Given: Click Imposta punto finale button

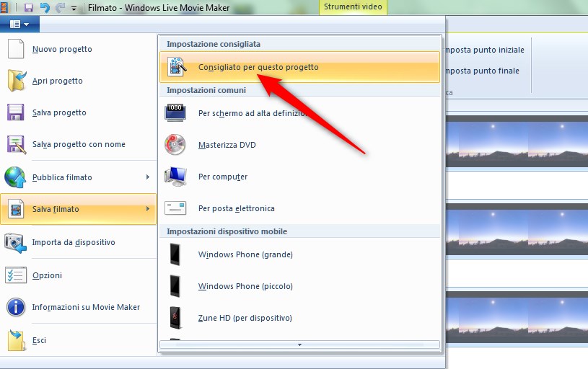Looking at the screenshot, I should tap(482, 71).
